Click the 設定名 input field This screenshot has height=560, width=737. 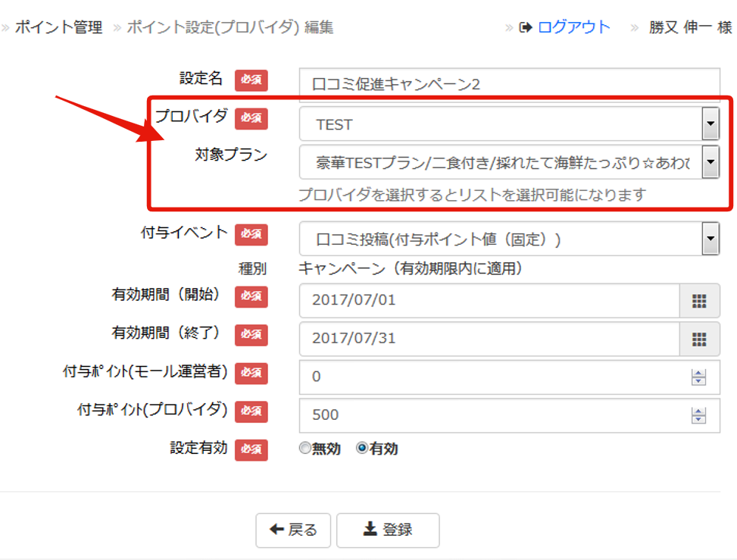509,84
